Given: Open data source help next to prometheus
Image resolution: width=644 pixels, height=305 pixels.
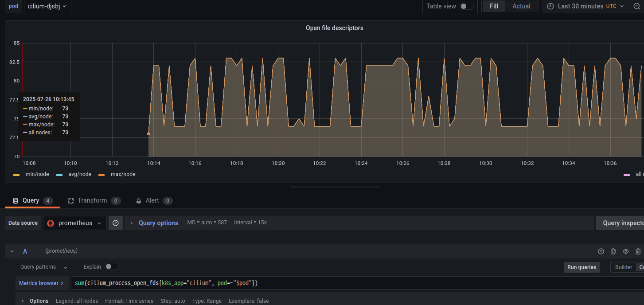Looking at the screenshot, I should pyautogui.click(x=116, y=223).
